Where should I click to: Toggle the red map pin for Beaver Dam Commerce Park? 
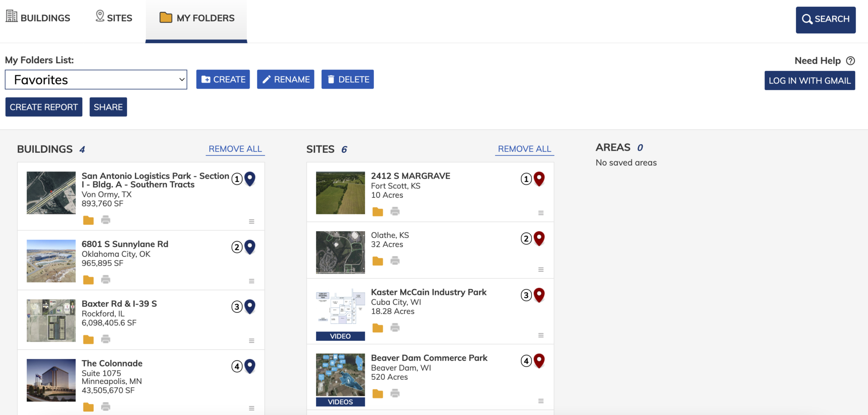(x=539, y=360)
